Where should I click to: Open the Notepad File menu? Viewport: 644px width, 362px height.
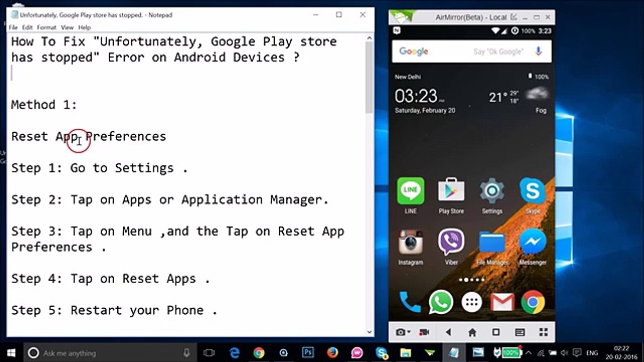[x=13, y=27]
